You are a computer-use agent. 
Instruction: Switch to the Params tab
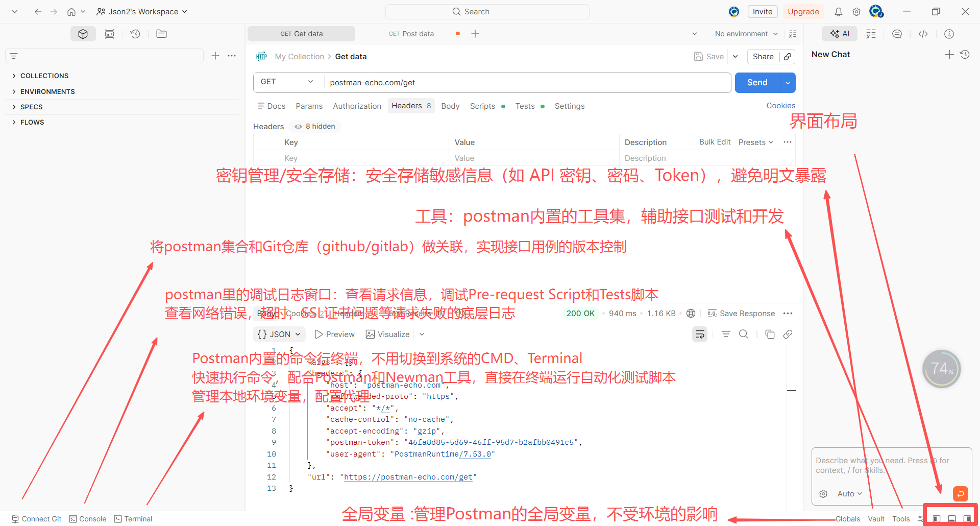click(309, 106)
